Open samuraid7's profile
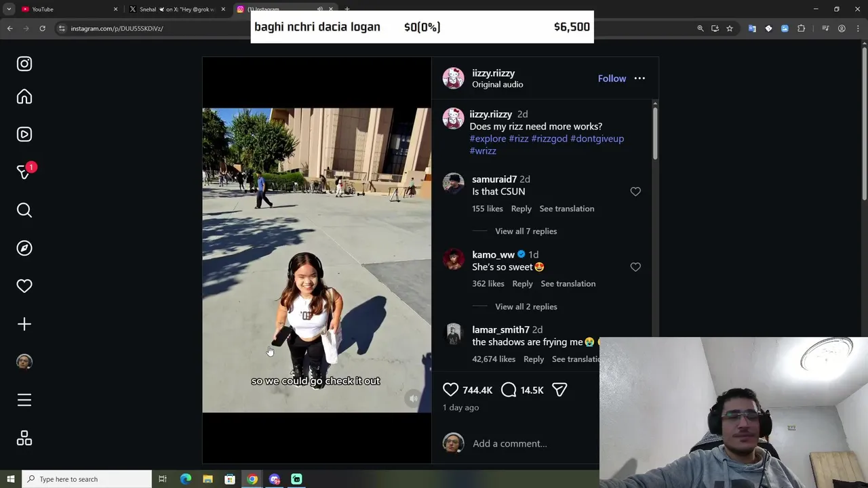The width and height of the screenshot is (868, 488). (494, 180)
